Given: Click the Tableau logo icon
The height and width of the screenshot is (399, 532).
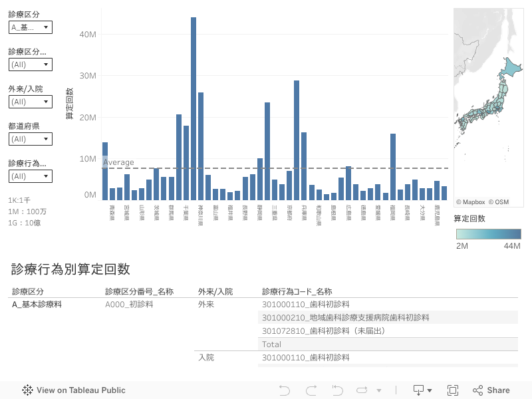Looking at the screenshot, I should tap(28, 390).
